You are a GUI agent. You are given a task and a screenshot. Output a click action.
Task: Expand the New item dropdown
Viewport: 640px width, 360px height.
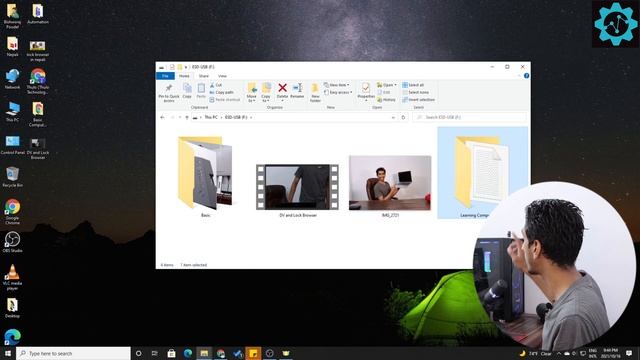[x=337, y=85]
